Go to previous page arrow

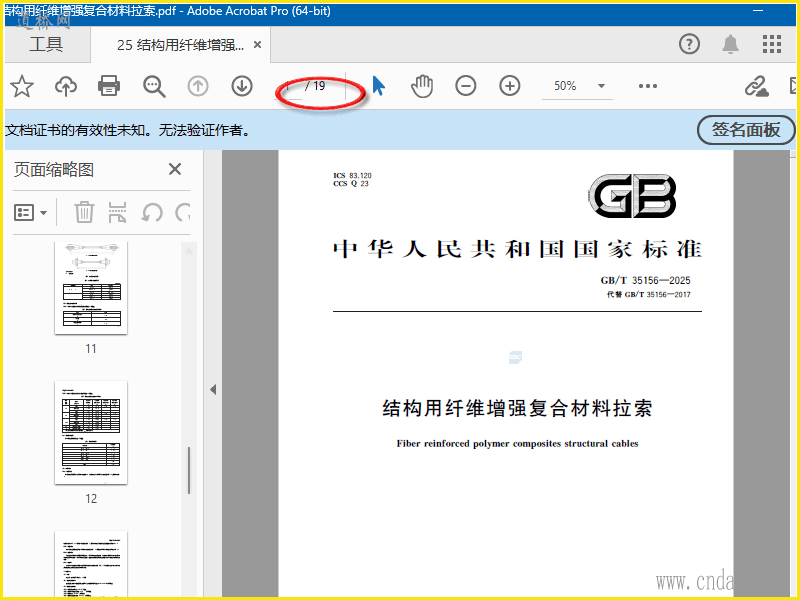pos(198,86)
